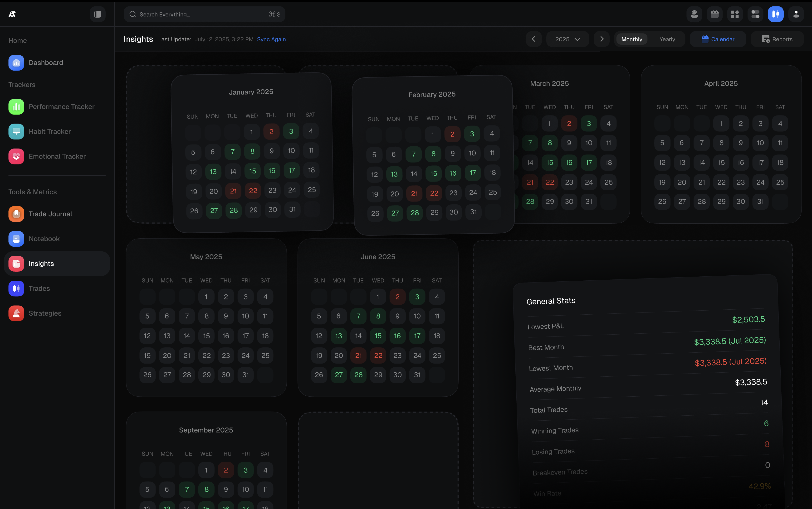
Task: Toggle the sidebar collapse icon
Action: 97,14
